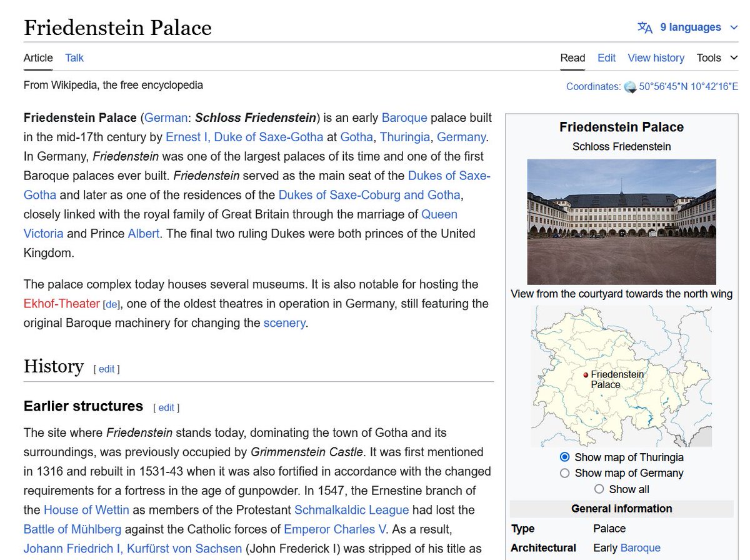750x560 pixels.
Task: Open the Thuringia link
Action: coord(405,137)
